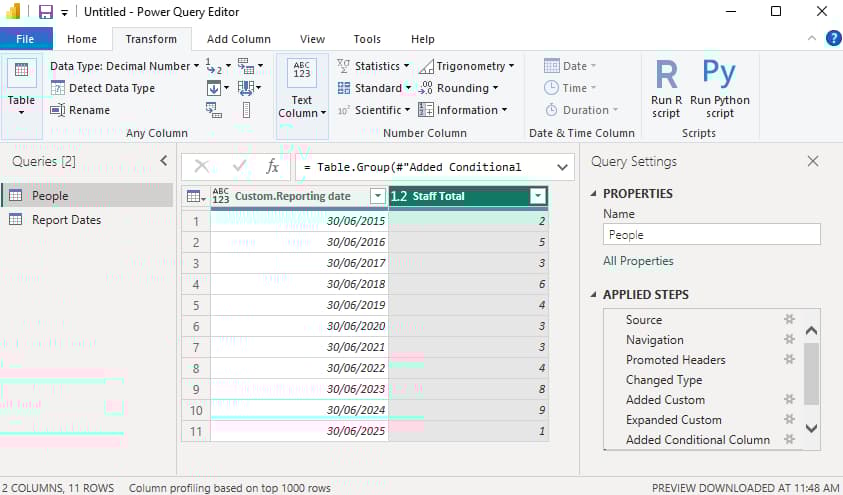Click the All Properties link
843x495 pixels.
pos(638,261)
